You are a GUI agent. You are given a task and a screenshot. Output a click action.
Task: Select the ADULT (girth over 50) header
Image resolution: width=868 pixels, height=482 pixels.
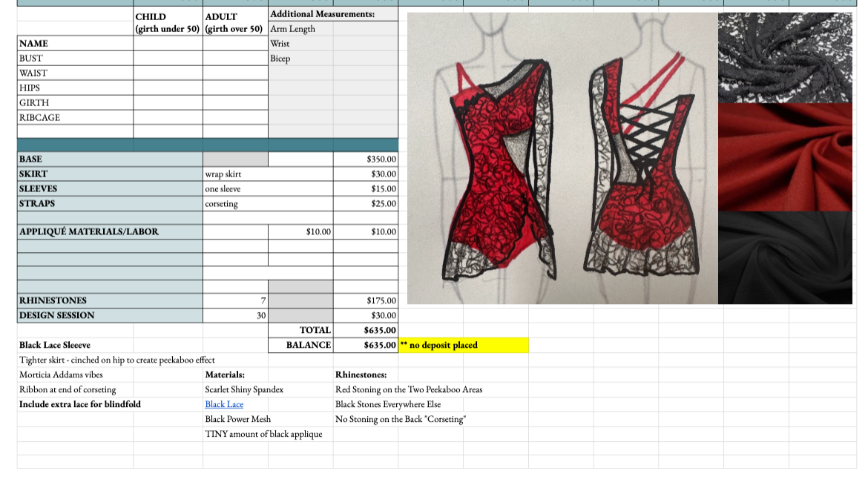tap(234, 21)
